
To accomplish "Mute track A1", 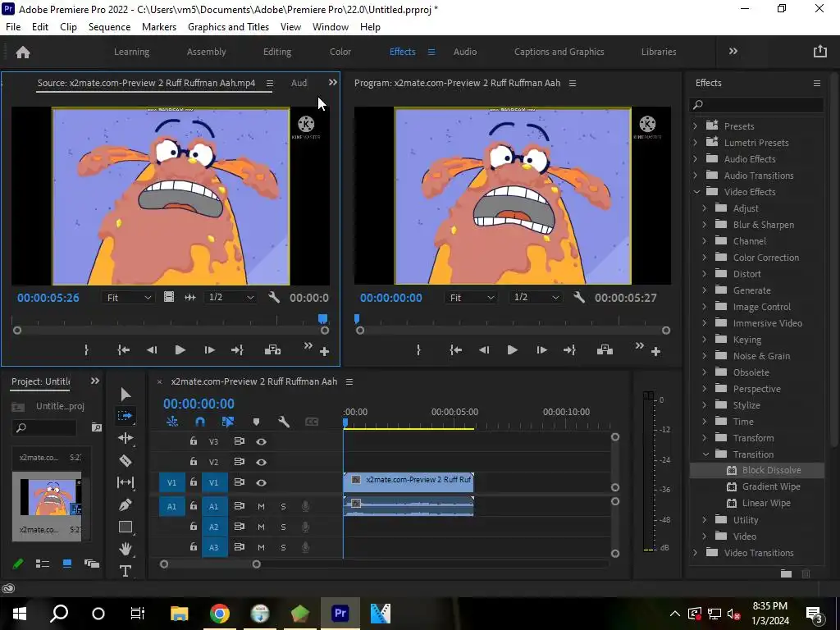I will [x=261, y=506].
